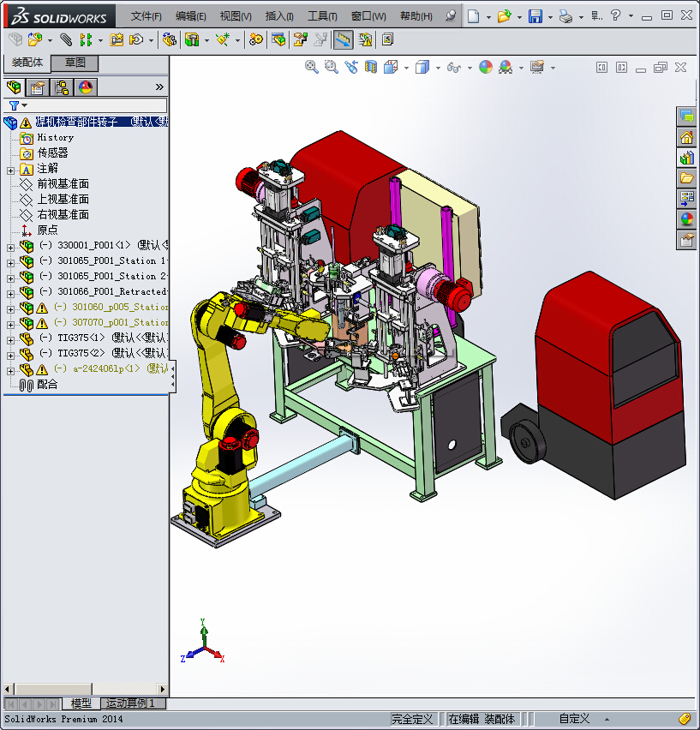This screenshot has height=730, width=700.
Task: Expand the 301066_P001_Retracted component node
Action: (x=10, y=294)
